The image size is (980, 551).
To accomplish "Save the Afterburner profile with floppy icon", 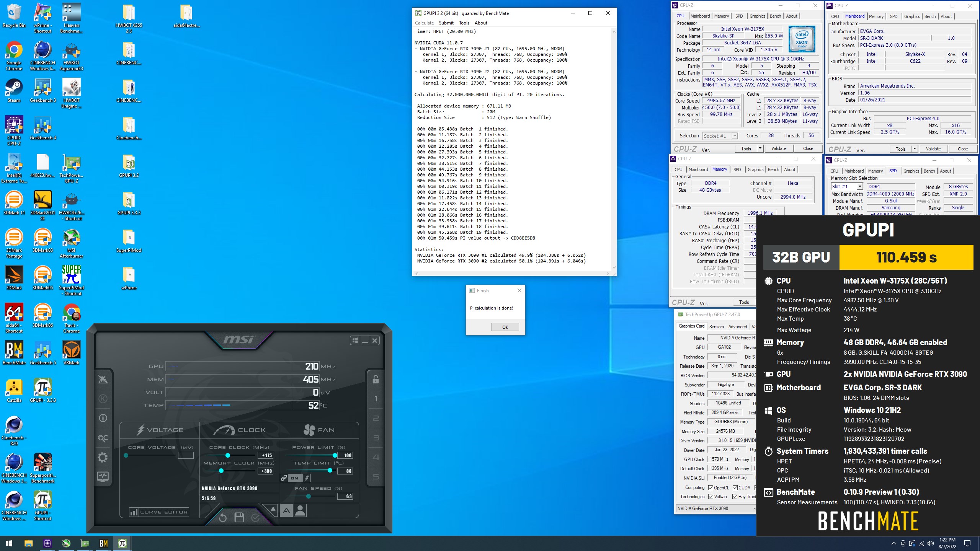I will click(x=239, y=518).
